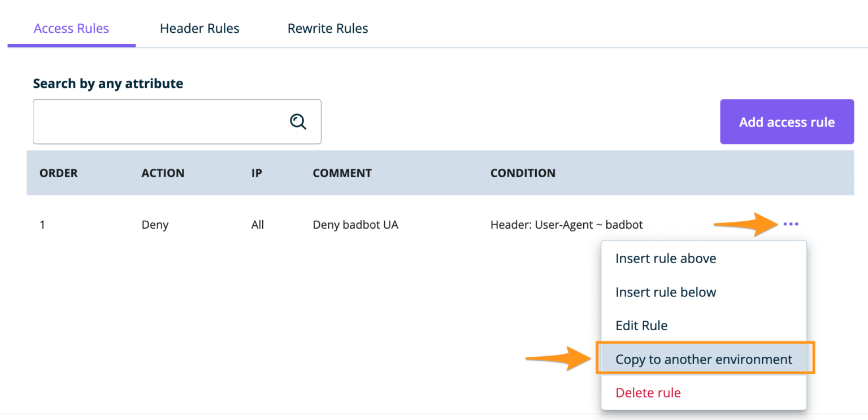Click the User-Agent badbot condition entry
Image resolution: width=868 pixels, height=420 pixels.
click(566, 224)
